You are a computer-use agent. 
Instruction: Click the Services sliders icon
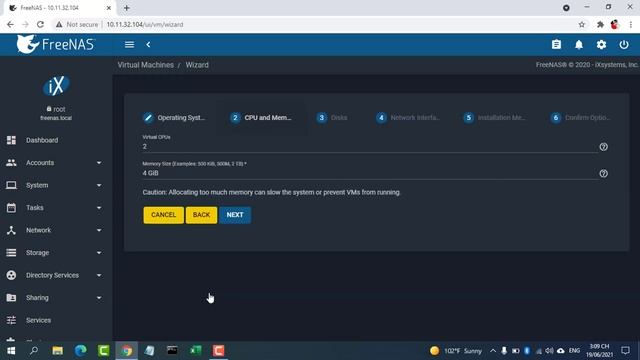[11, 320]
